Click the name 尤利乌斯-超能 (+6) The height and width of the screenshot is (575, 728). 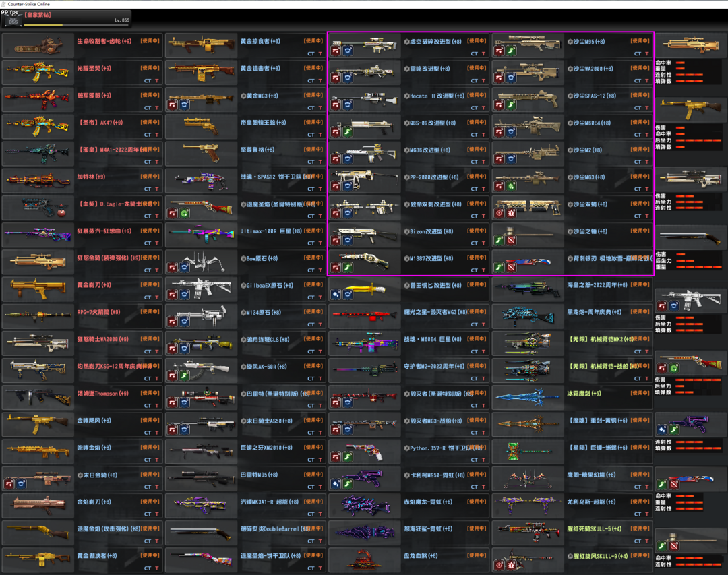click(x=592, y=502)
